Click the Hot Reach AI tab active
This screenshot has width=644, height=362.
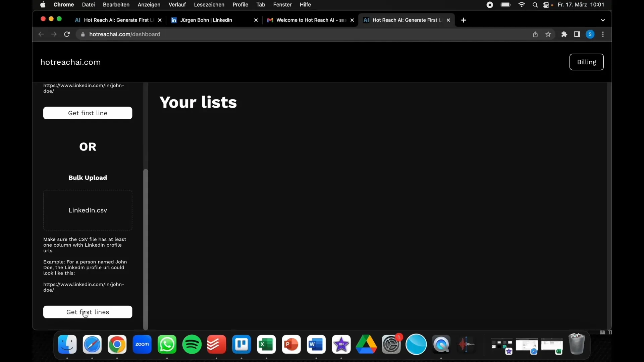coord(407,20)
